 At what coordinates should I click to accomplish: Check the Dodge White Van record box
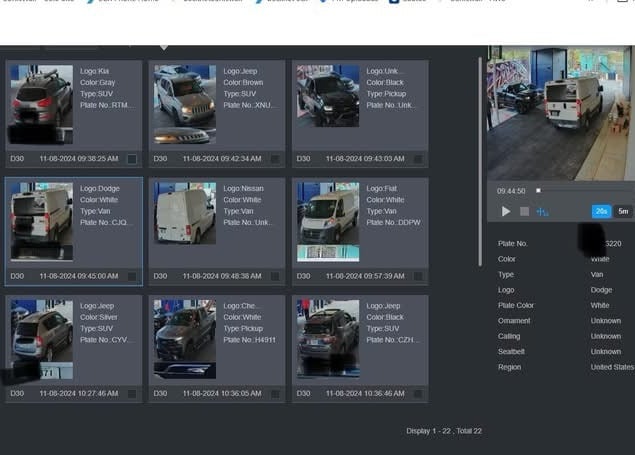(131, 275)
